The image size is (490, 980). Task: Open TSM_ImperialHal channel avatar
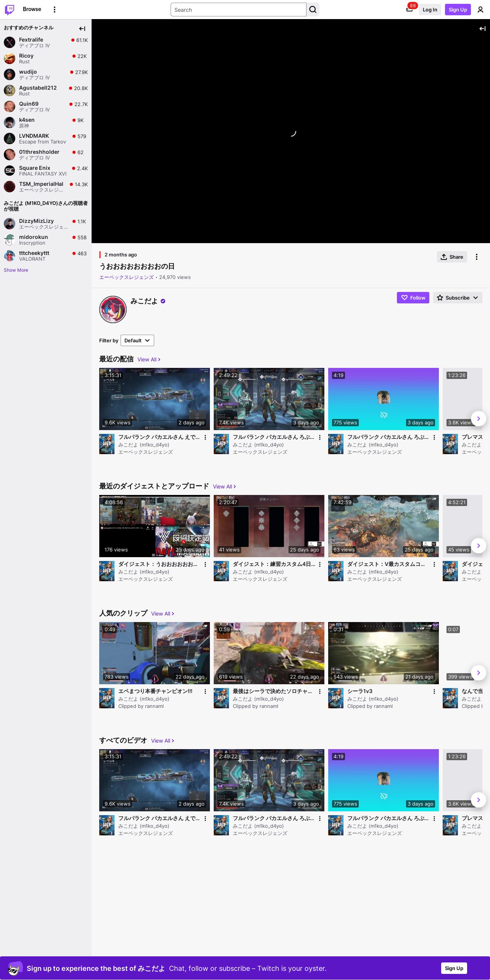pos(10,187)
